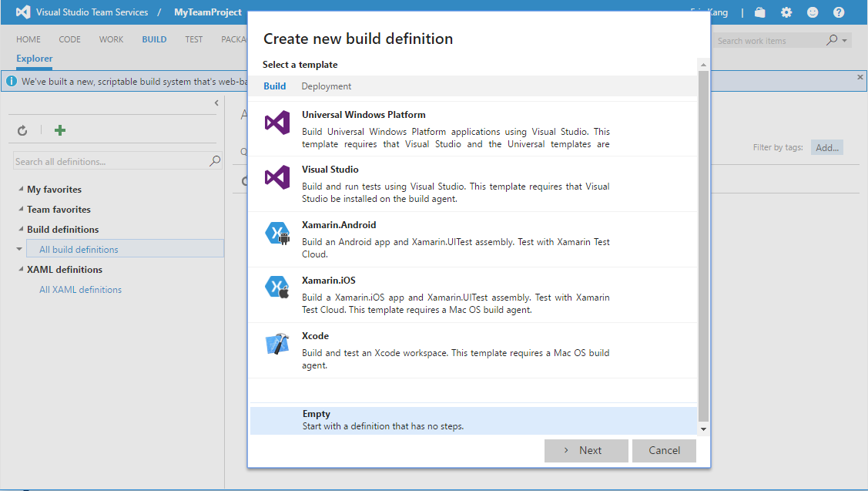
Task: Collapse Build definitions tree node
Action: [x=21, y=229]
